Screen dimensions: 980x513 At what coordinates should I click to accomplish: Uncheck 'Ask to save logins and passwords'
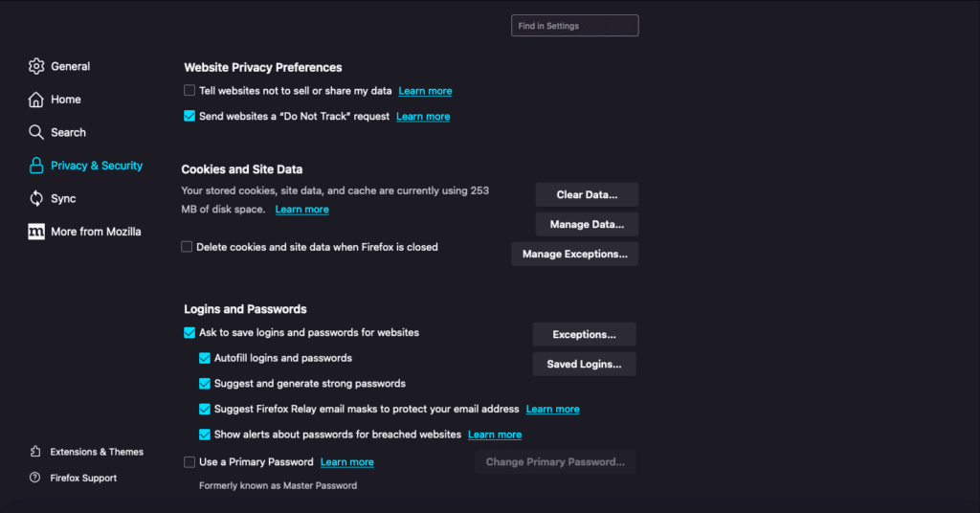tap(189, 332)
